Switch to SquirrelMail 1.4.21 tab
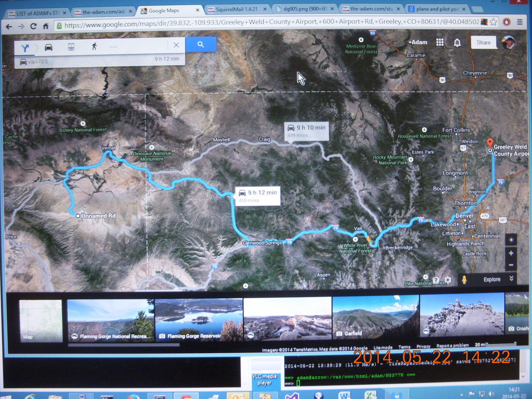 (x=237, y=9)
